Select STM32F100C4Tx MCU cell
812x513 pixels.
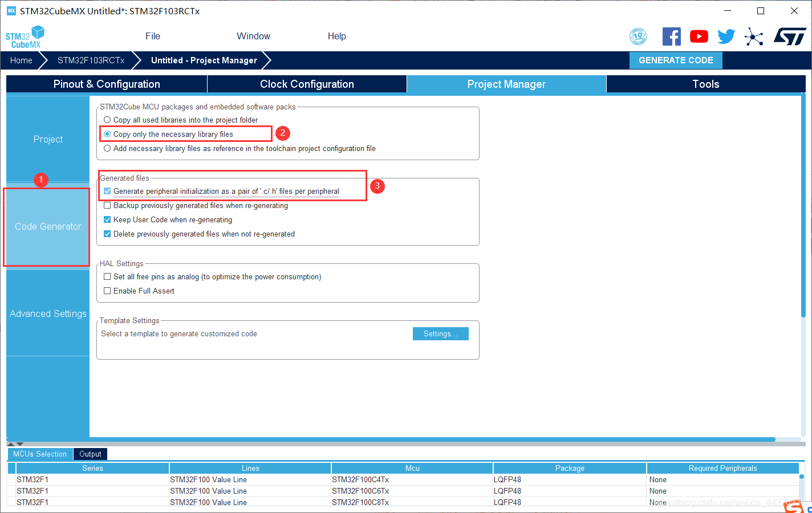point(412,479)
